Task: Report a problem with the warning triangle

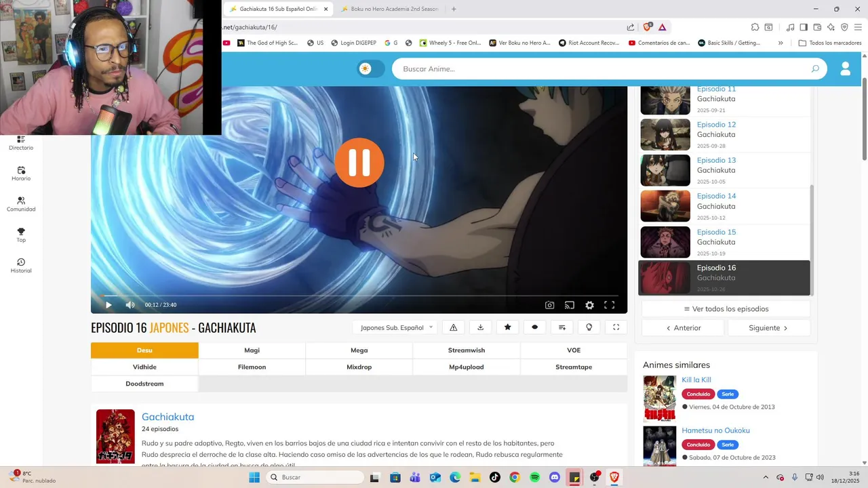Action: point(454,327)
